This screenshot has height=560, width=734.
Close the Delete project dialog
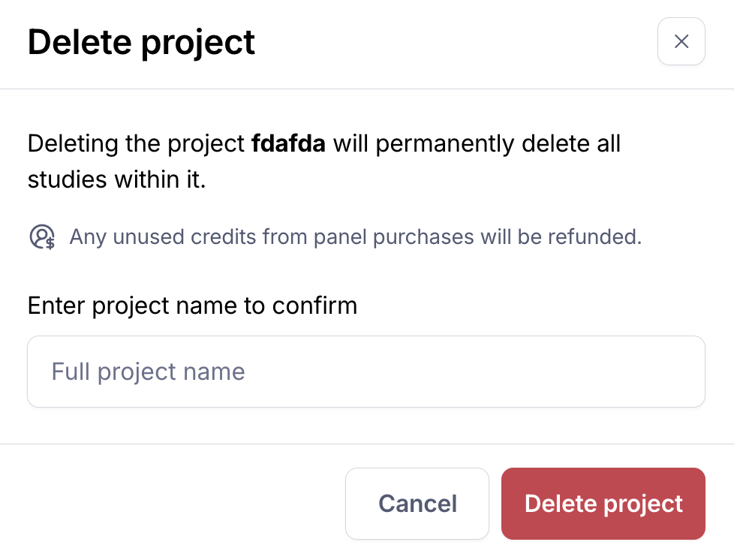click(681, 42)
